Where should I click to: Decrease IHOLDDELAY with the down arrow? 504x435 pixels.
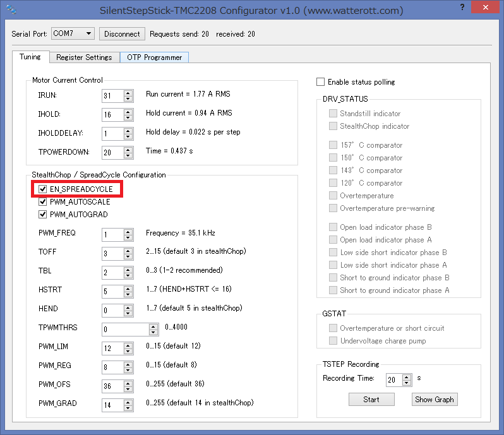(x=128, y=136)
